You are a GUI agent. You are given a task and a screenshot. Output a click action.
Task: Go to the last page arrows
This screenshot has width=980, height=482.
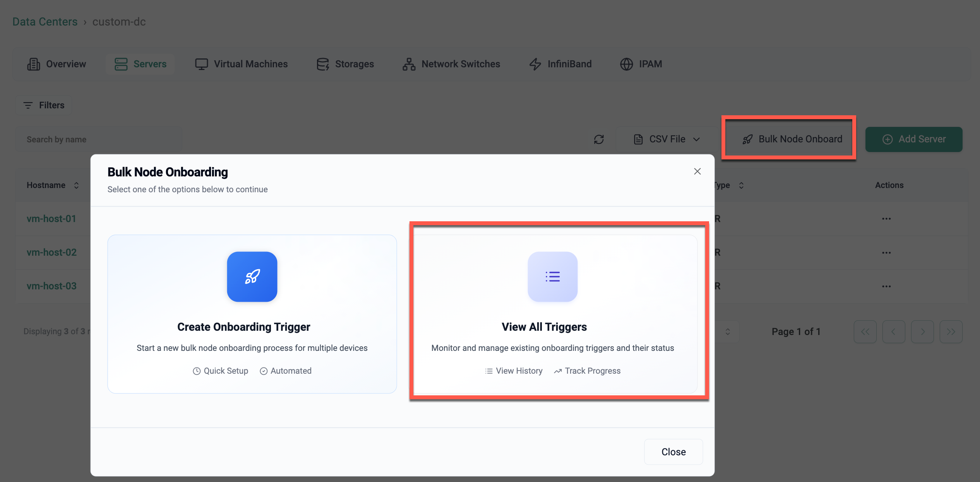tap(951, 332)
